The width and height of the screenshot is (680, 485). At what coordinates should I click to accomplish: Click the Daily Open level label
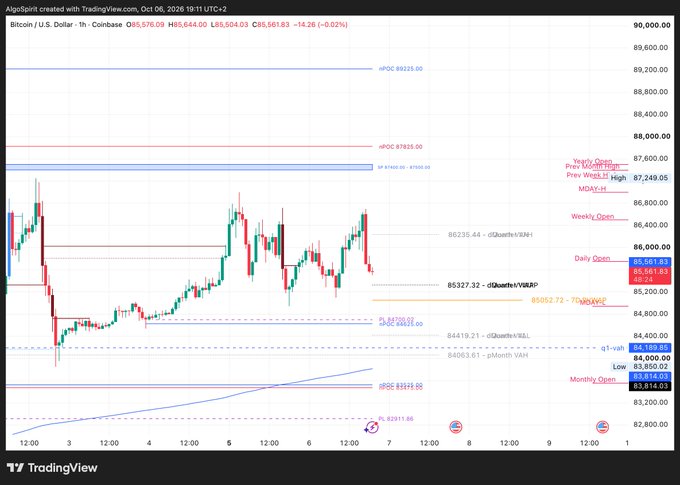[x=592, y=258]
